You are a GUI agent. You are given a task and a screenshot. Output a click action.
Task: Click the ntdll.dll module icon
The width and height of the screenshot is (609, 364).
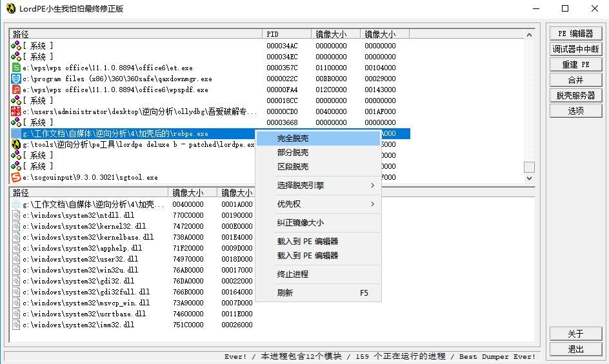16,215
